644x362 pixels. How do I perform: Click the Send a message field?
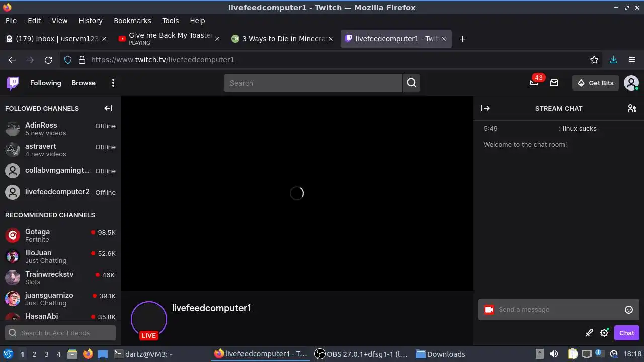(x=558, y=310)
